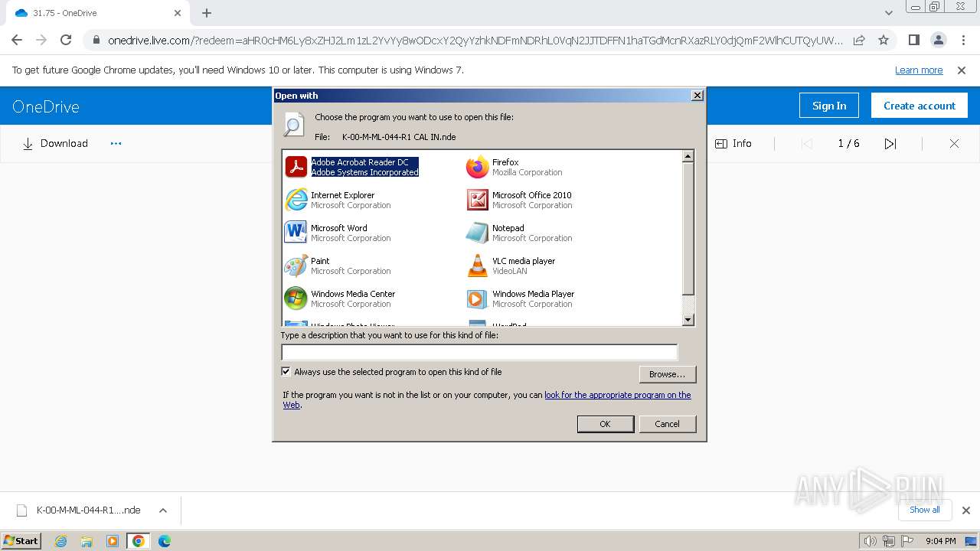Close the 31.75 - OneDrive tab
980x551 pixels.
coord(178,13)
